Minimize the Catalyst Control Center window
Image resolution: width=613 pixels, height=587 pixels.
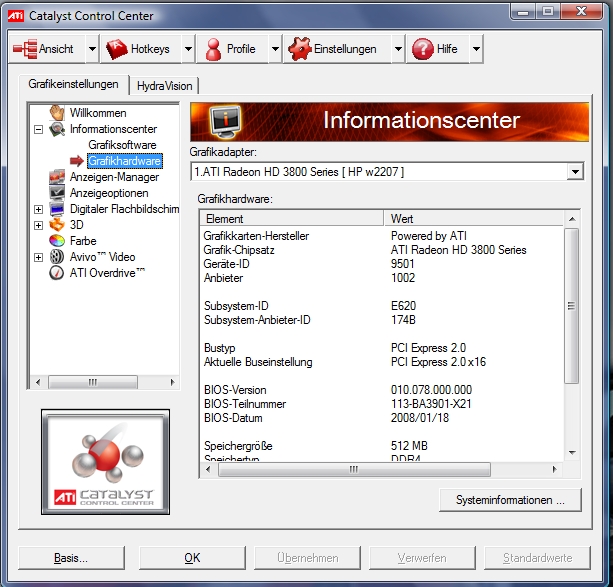click(x=523, y=12)
